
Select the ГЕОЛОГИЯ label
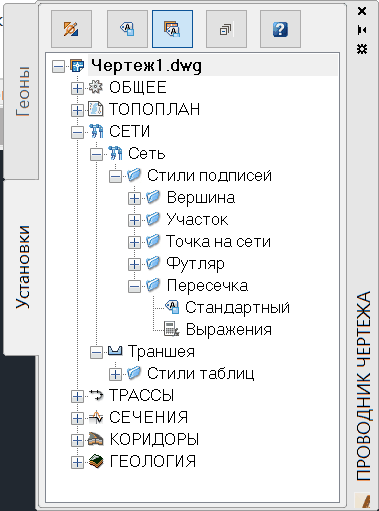pyautogui.click(x=153, y=461)
